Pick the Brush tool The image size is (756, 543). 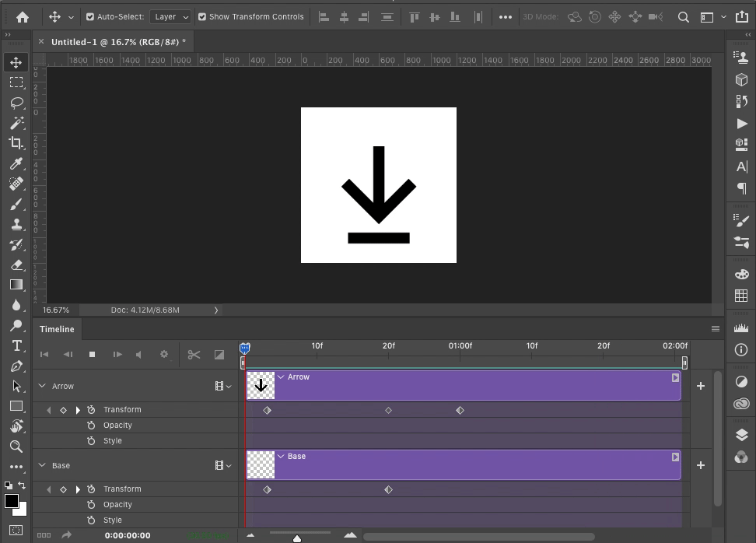tap(16, 205)
